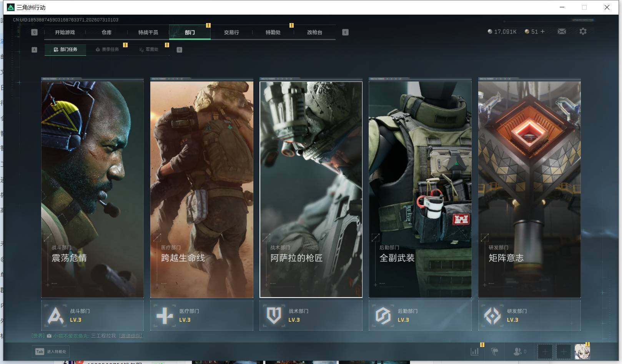Viewport: 622px width, 364px height.
Task: Click the plus to add currency
Action: 542,32
